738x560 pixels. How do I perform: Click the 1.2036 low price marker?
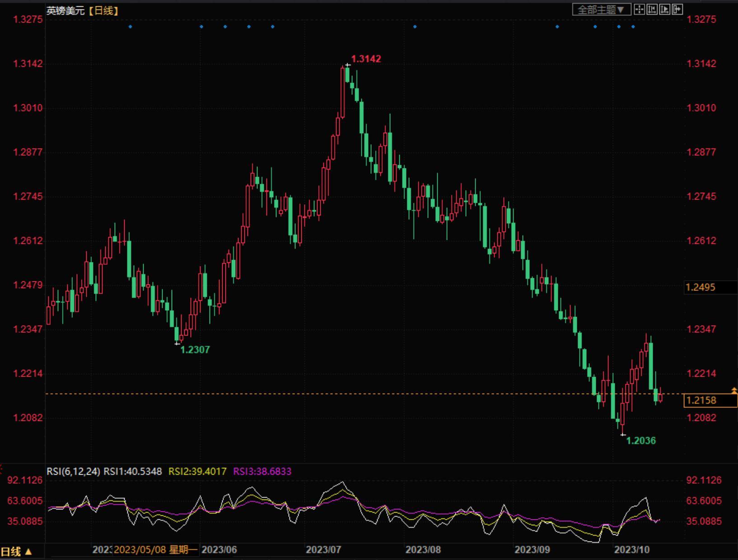(641, 441)
